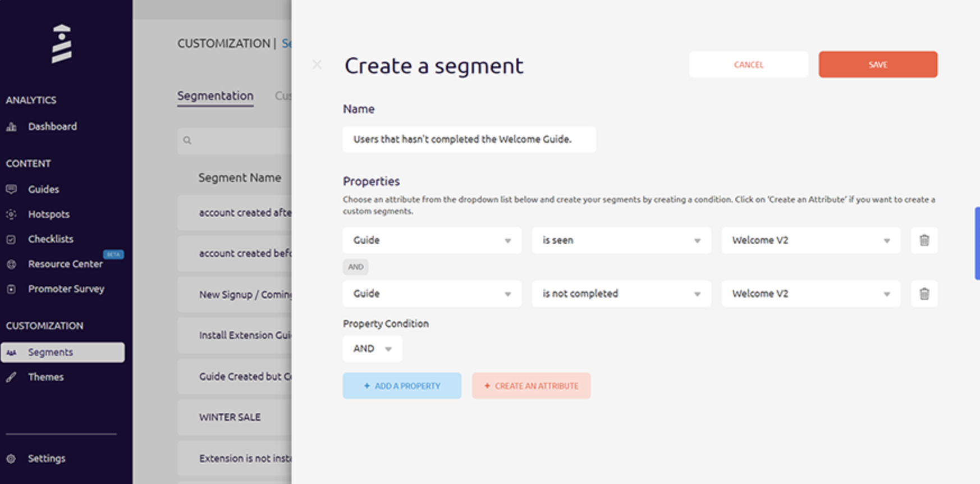The height and width of the screenshot is (484, 980).
Task: Go to Resource Center in sidebar
Action: (x=65, y=264)
